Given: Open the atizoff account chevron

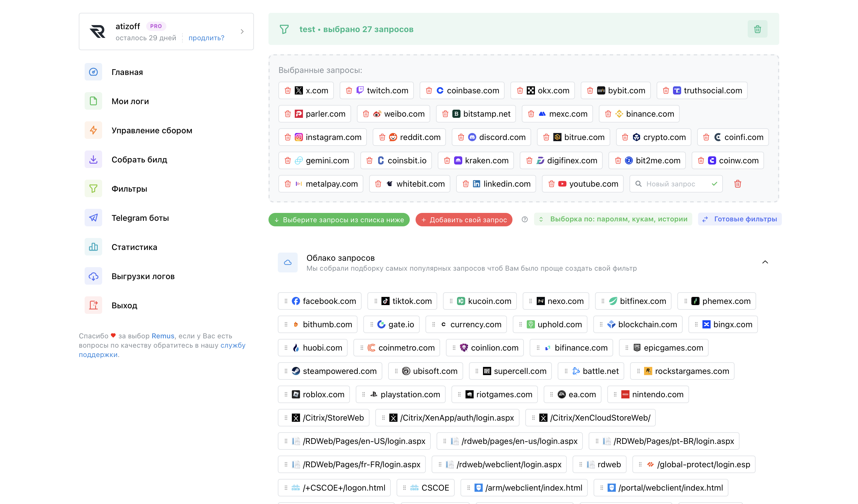Looking at the screenshot, I should pos(242,32).
